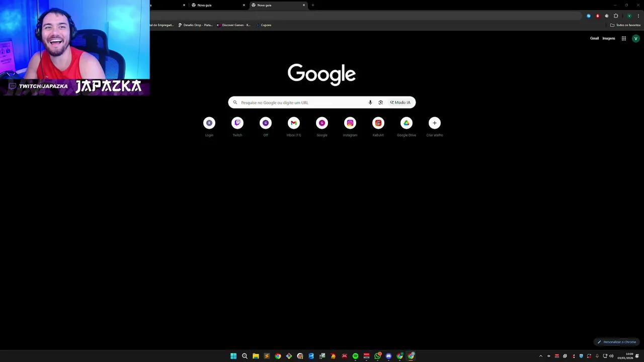Image resolution: width=644 pixels, height=362 pixels.
Task: Click Personalizar o Chrome button
Action: point(617,342)
